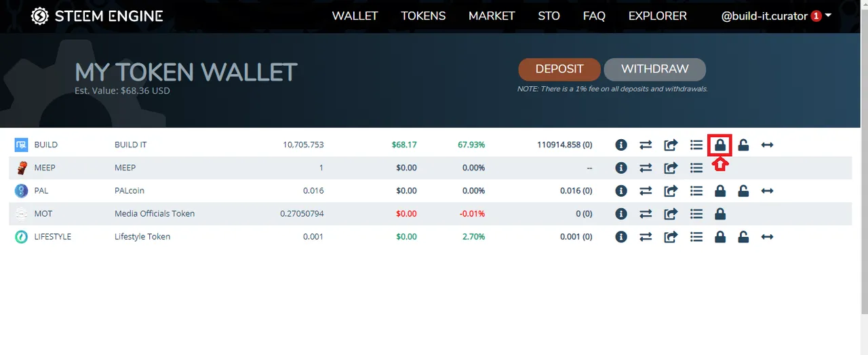Click Lifestyle Token name
The height and width of the screenshot is (355, 868).
click(142, 237)
